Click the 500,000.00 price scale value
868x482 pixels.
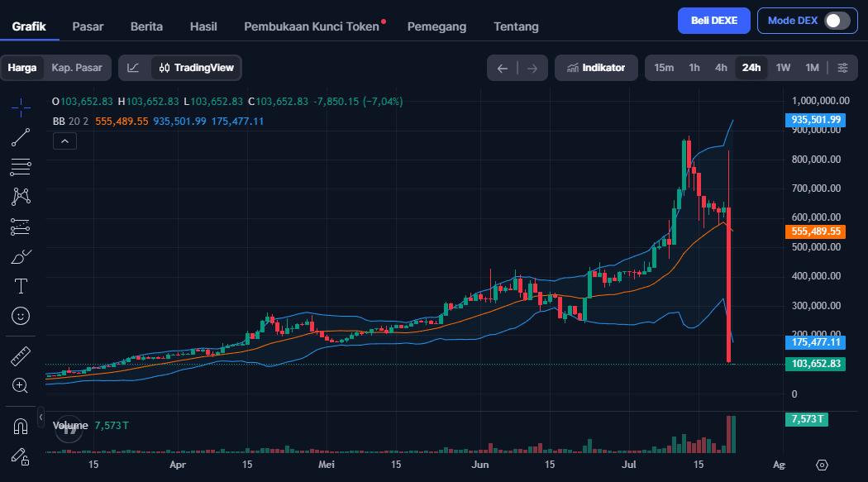816,247
